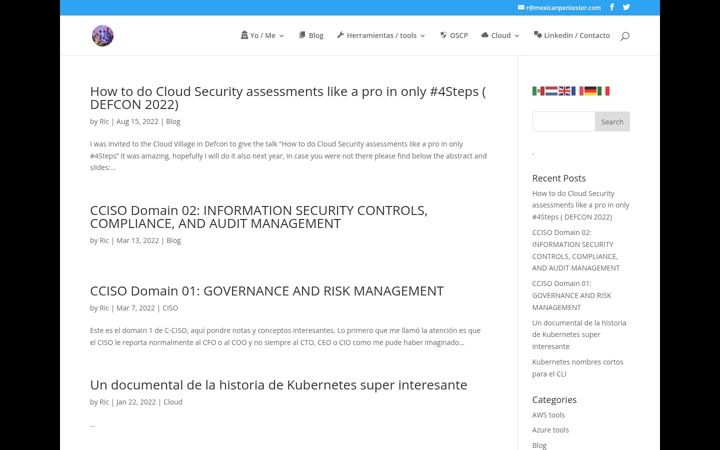Open the Twitter icon in top bar
720x450 pixels.
click(626, 7)
